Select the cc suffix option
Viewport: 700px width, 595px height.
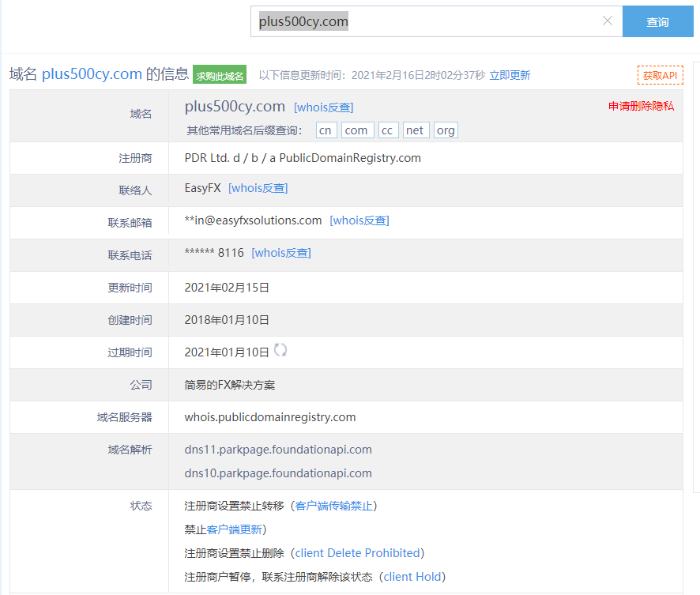coord(388,130)
